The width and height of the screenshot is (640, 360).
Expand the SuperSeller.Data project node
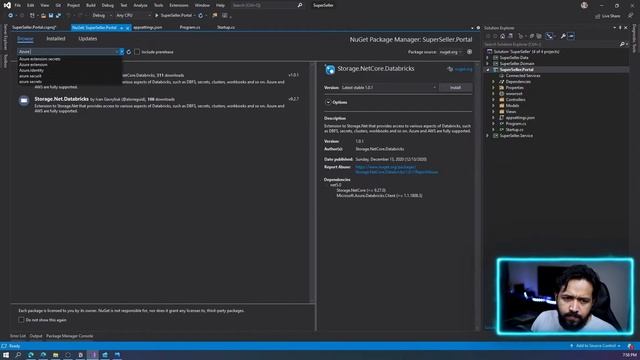(x=487, y=58)
